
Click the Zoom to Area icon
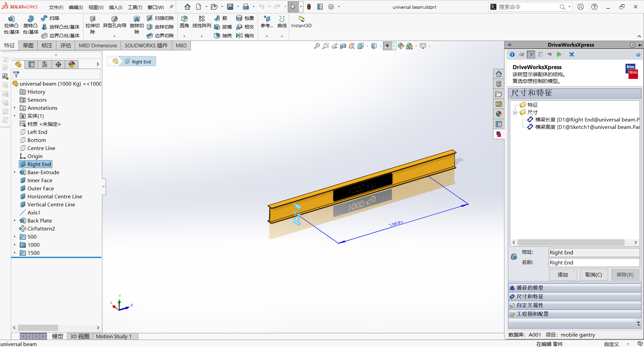point(325,46)
